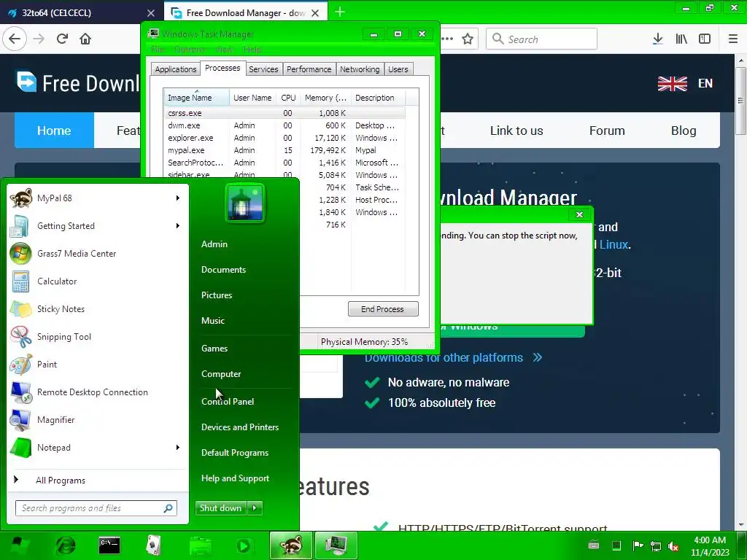Open Notepad from the Start menu

53,447
